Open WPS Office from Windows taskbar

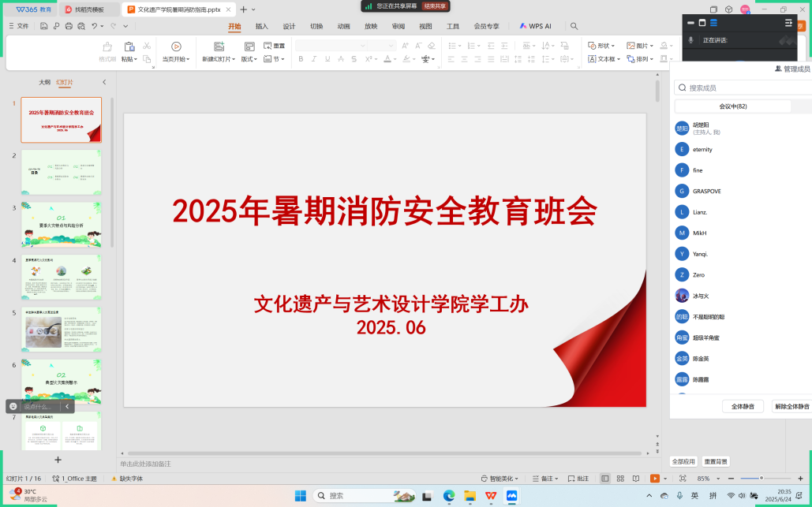[490, 496]
